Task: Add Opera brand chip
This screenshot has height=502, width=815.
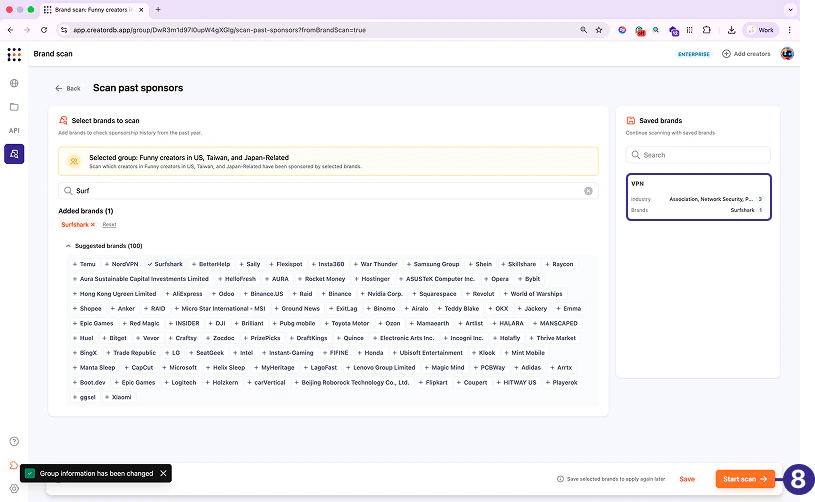Action: coord(496,279)
